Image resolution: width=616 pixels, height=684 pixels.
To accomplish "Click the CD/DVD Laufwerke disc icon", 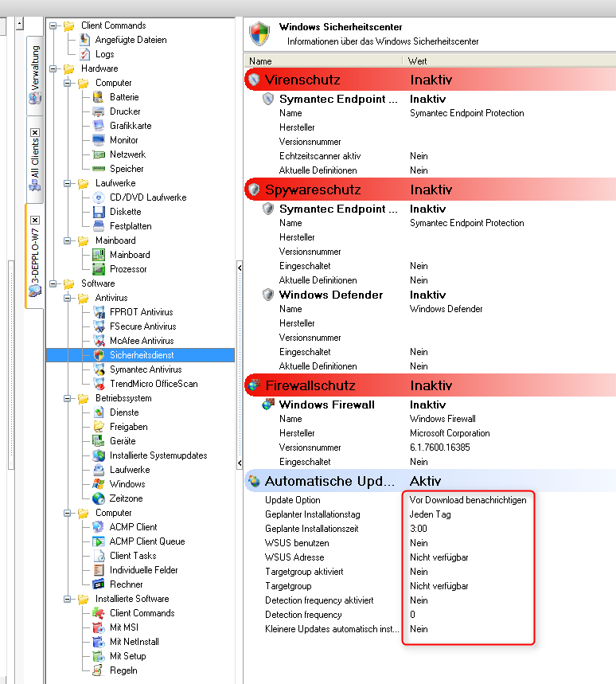I will click(x=99, y=197).
